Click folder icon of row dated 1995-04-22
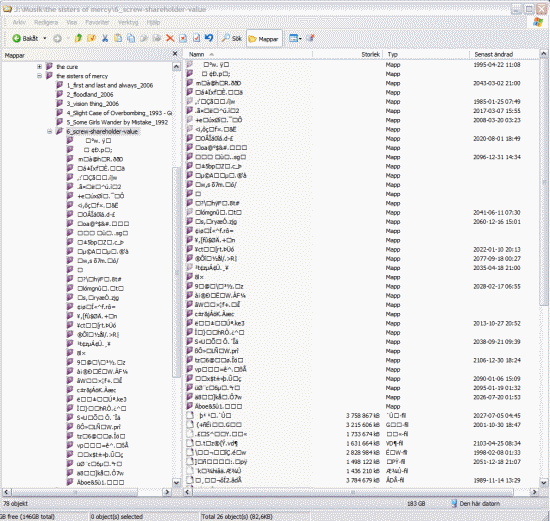 coord(190,64)
